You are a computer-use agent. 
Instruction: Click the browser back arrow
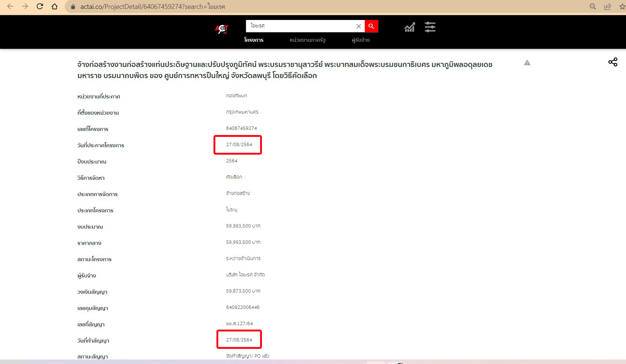coord(10,6)
